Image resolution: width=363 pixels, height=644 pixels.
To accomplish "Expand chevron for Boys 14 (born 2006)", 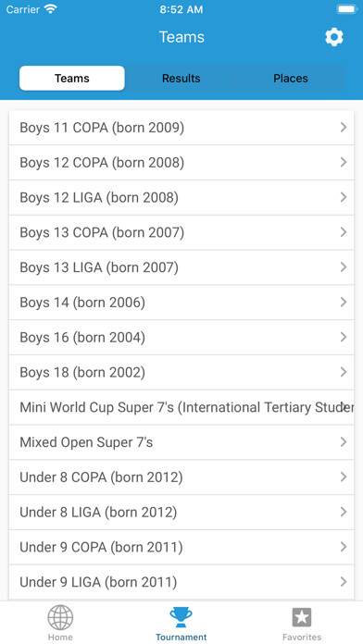I will point(344,303).
